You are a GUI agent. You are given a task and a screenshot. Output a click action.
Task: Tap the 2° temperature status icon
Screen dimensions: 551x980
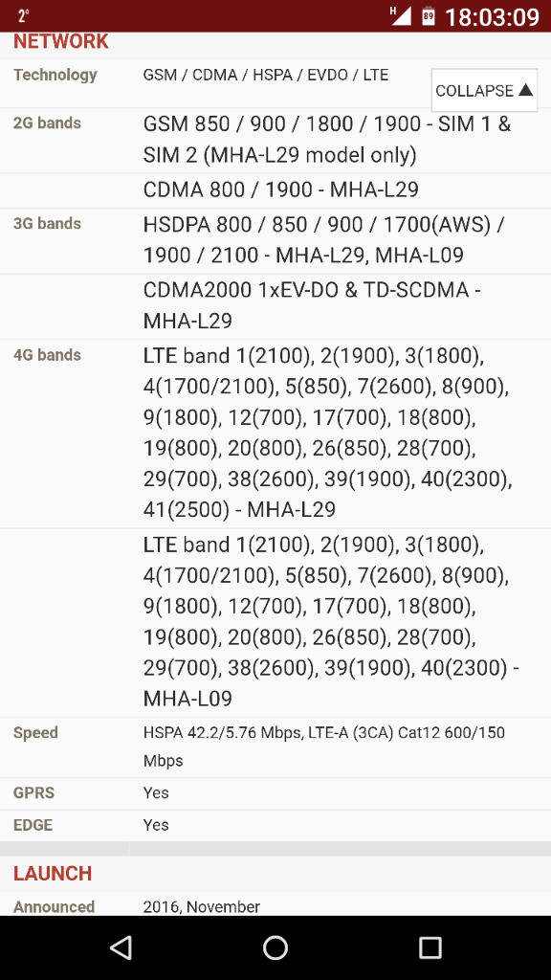[x=24, y=16]
